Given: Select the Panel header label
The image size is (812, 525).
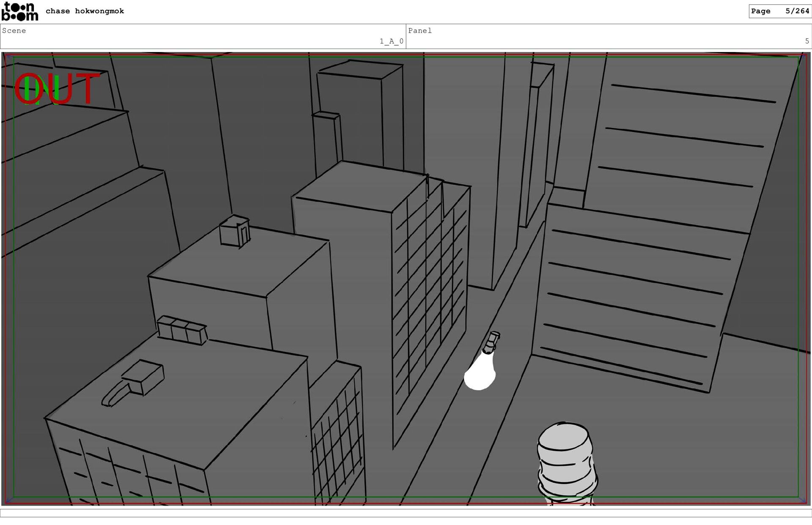Looking at the screenshot, I should coord(420,30).
